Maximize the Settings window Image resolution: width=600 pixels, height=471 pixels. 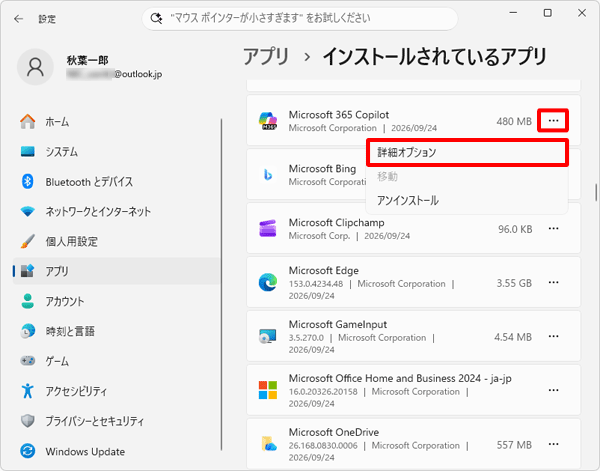click(x=548, y=13)
